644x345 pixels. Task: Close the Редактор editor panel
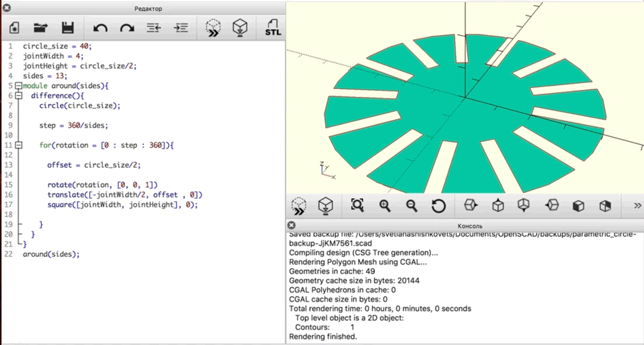click(6, 8)
